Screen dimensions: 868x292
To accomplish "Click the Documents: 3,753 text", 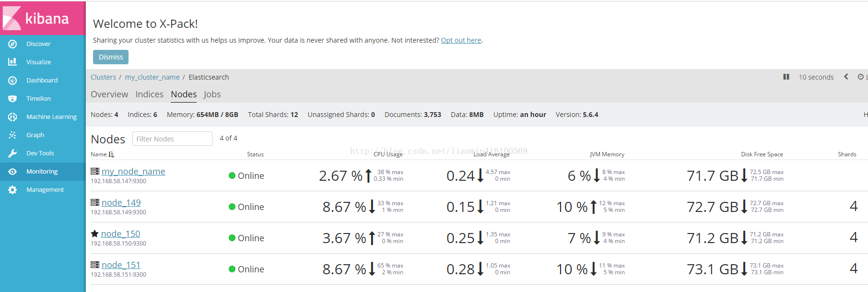I will [x=413, y=115].
